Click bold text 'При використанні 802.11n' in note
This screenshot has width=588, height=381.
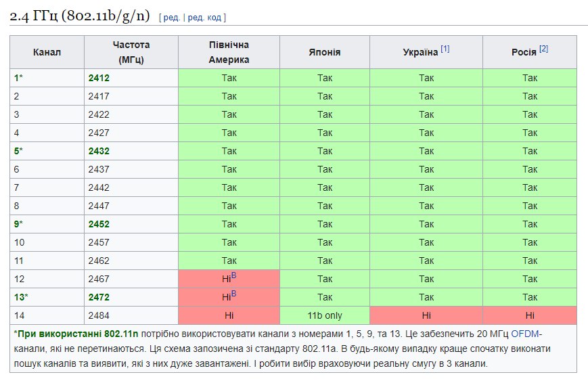[78, 334]
